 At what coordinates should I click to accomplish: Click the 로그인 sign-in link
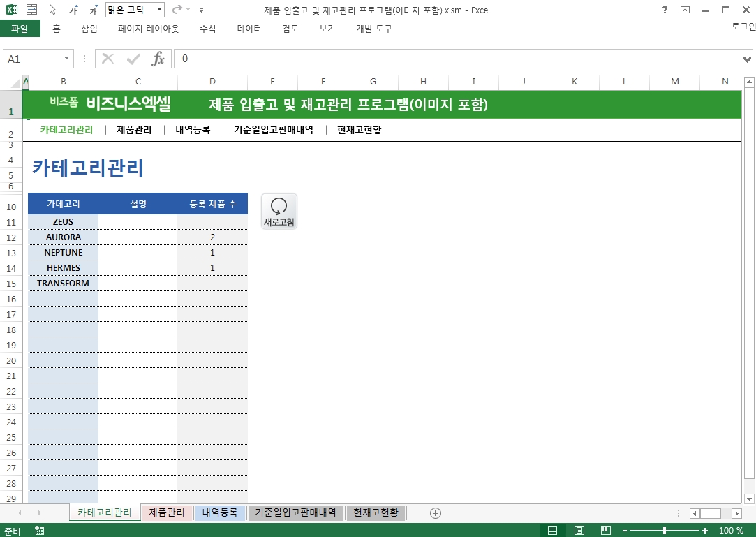[x=743, y=26]
